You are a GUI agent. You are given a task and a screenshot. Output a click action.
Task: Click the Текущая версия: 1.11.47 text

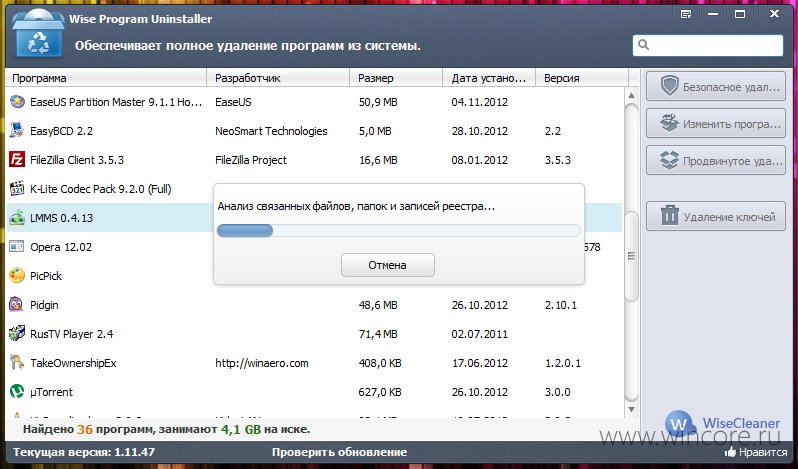(84, 452)
